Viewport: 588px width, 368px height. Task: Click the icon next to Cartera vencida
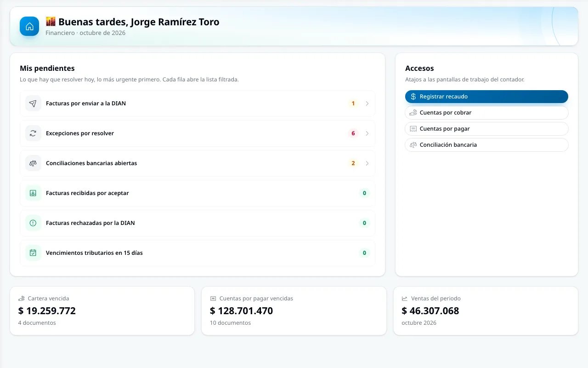click(x=21, y=299)
